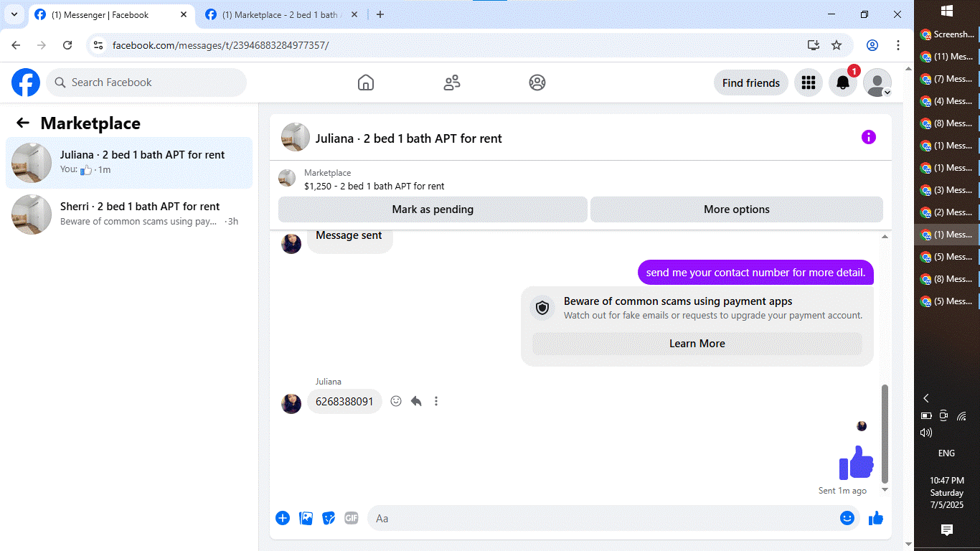Click the address bar URL
Image resolution: width=980 pixels, height=551 pixels.
[221, 45]
